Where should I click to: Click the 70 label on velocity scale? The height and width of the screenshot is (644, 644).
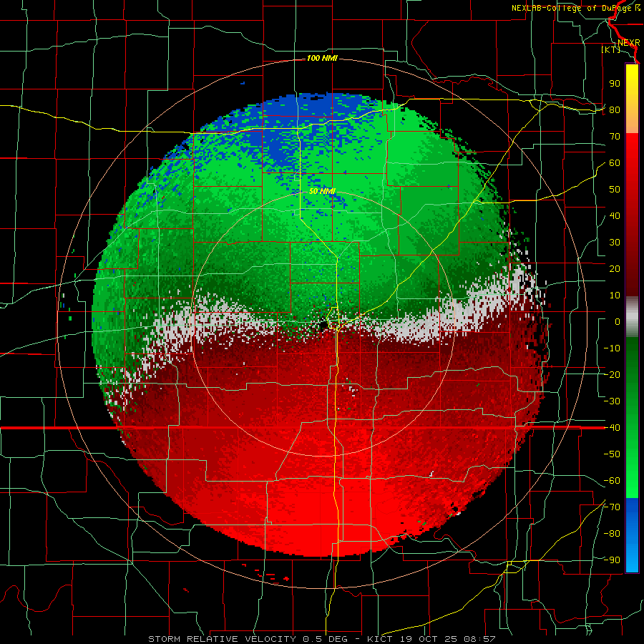(x=615, y=137)
